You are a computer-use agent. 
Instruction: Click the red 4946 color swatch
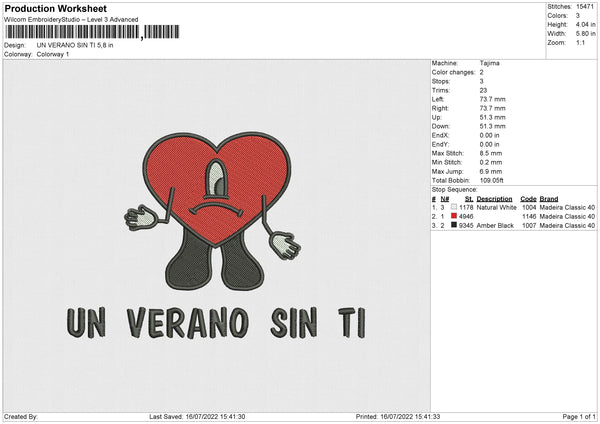(454, 216)
